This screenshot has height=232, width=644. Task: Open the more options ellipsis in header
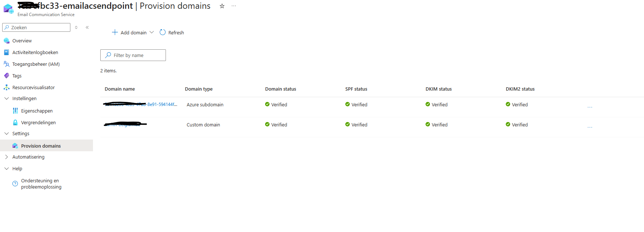(234, 6)
